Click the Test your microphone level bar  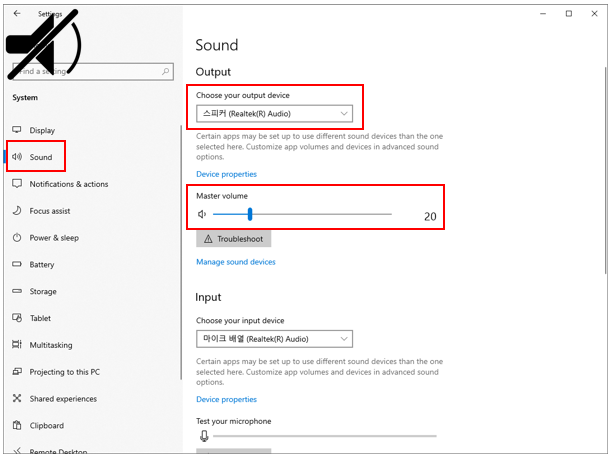pos(325,436)
